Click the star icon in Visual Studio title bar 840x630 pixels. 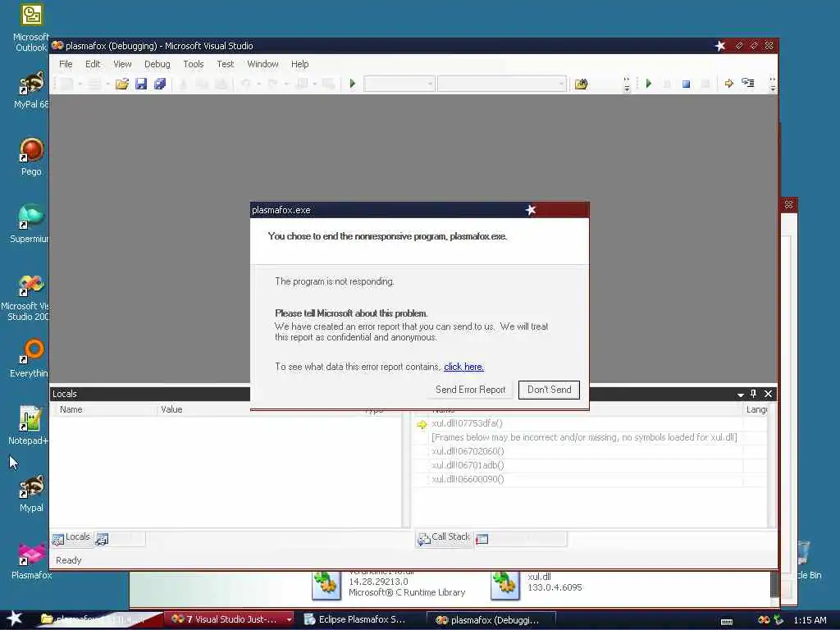720,46
